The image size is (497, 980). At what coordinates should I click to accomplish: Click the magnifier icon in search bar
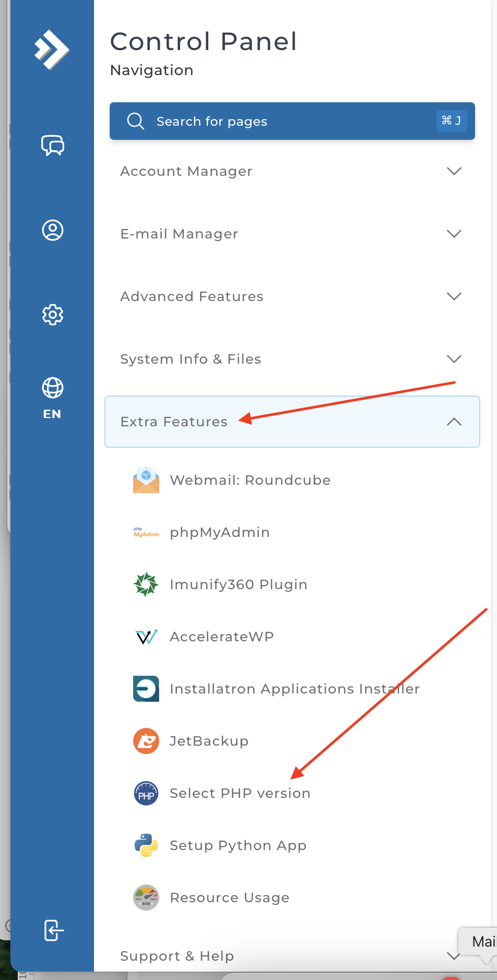point(136,121)
